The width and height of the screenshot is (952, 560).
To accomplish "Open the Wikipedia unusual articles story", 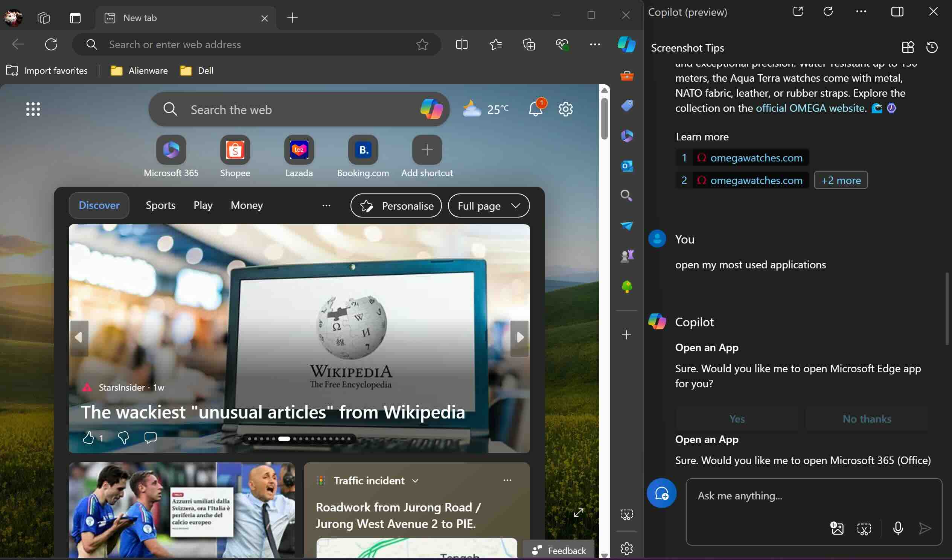I will (273, 412).
